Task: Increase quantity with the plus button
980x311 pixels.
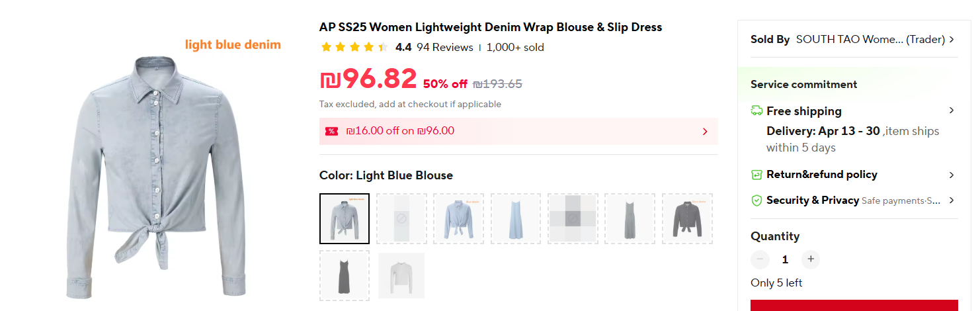Action: click(811, 259)
